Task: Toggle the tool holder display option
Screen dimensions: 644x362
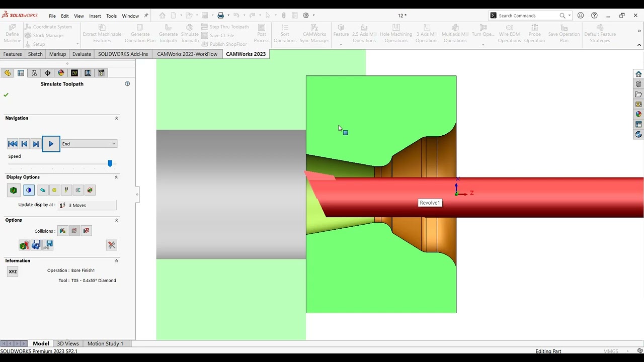Action: click(x=66, y=190)
